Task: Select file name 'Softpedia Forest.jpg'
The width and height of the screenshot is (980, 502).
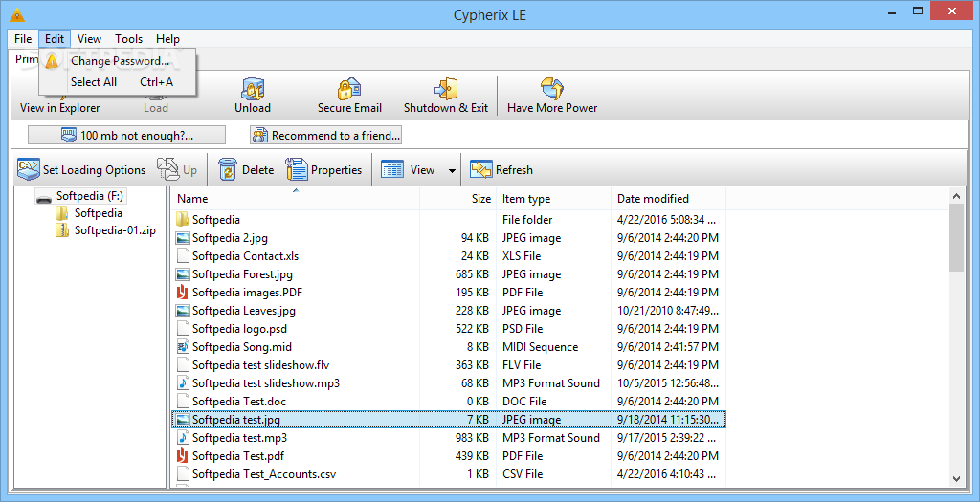Action: (242, 274)
